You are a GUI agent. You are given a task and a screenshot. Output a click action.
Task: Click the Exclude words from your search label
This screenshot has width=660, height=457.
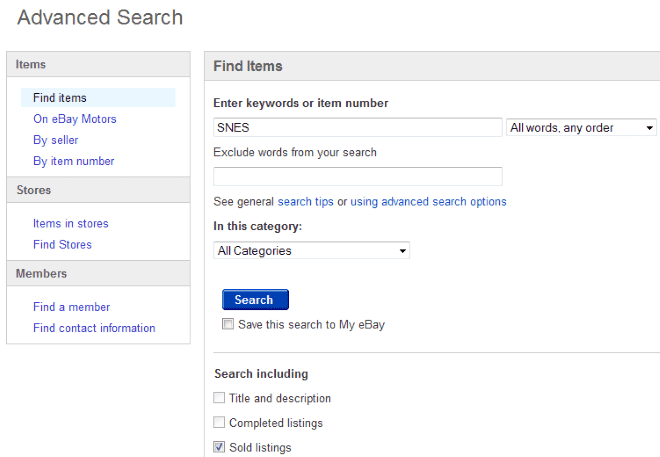point(295,152)
